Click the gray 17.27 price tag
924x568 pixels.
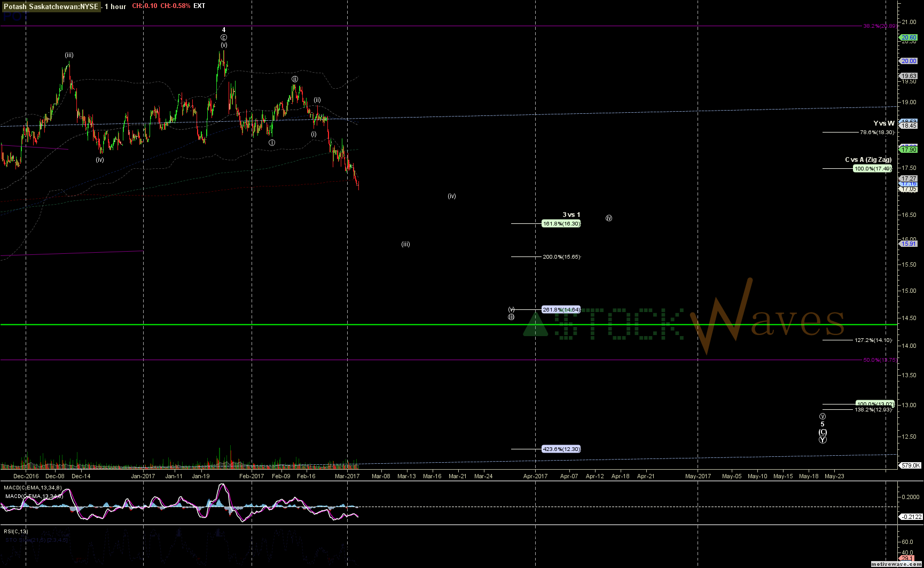(x=909, y=178)
